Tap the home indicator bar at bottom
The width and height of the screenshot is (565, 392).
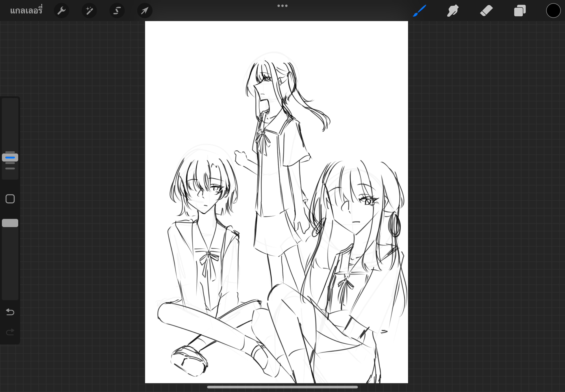pyautogui.click(x=282, y=387)
